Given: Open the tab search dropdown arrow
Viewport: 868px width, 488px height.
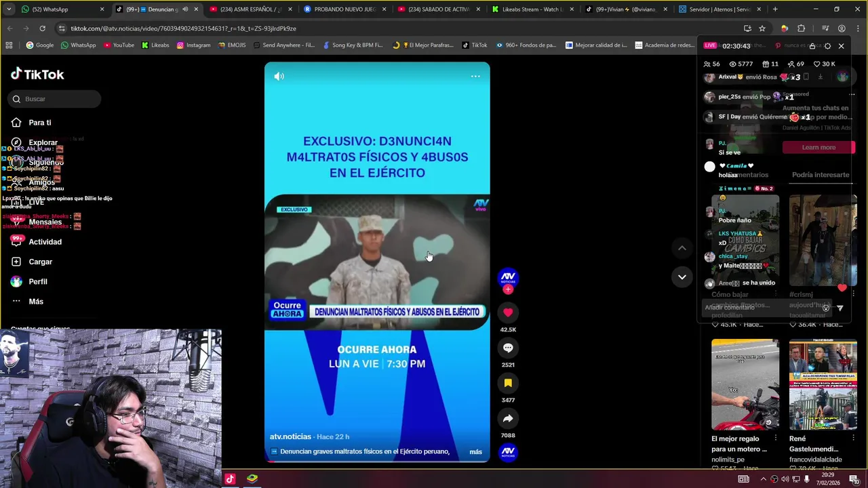Looking at the screenshot, I should pos(8,9).
